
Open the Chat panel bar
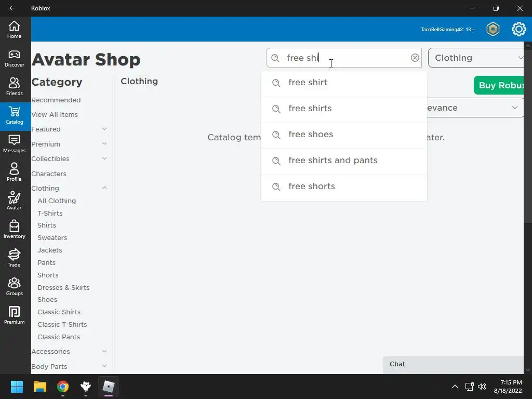[x=453, y=364]
